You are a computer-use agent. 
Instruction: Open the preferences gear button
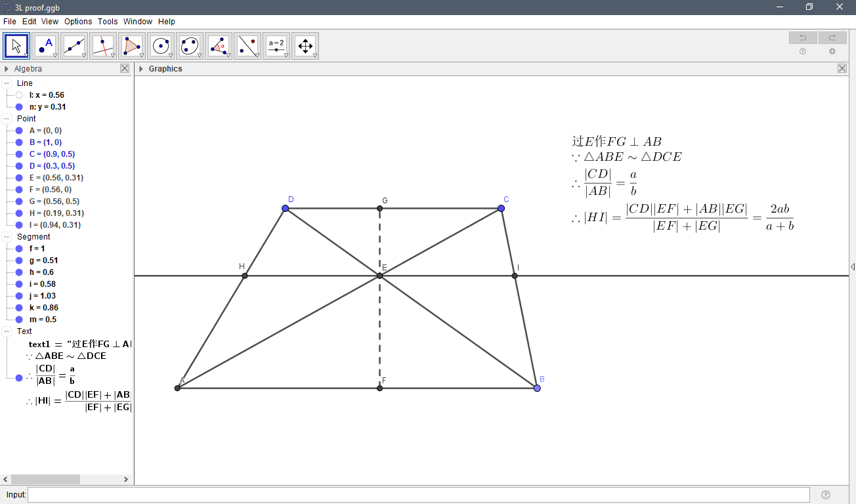pos(832,51)
